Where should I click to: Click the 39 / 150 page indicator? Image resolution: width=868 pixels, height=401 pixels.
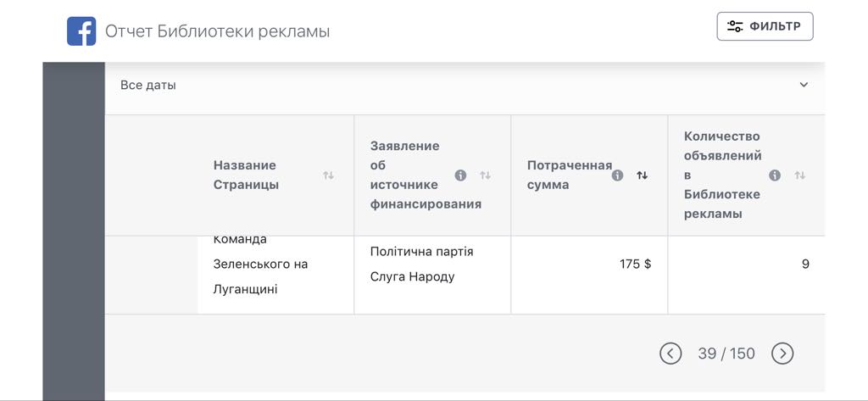coord(726,354)
